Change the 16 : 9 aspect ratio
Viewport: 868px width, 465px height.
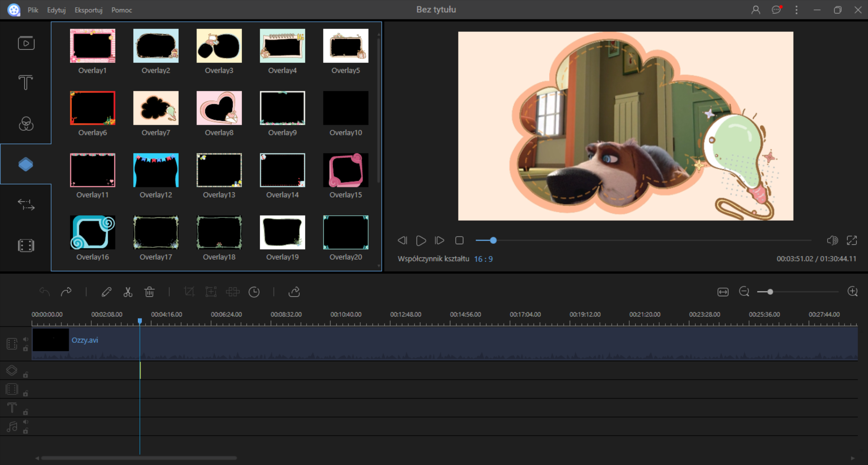[483, 259]
